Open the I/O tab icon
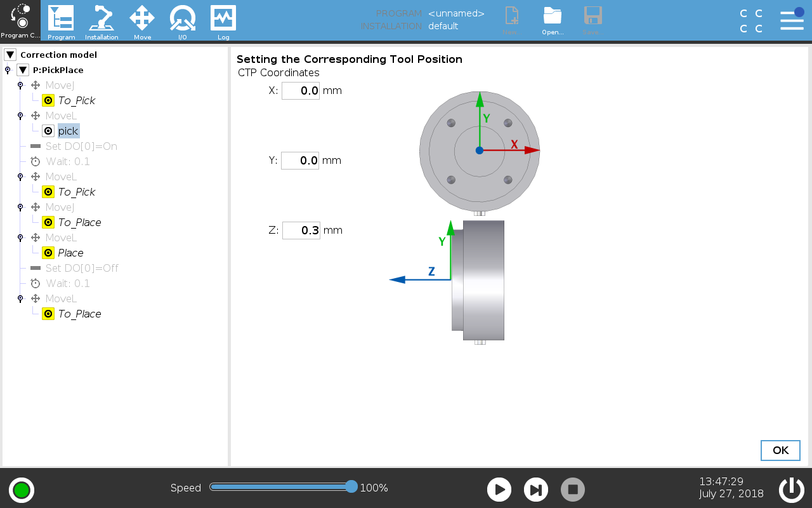 (182, 19)
